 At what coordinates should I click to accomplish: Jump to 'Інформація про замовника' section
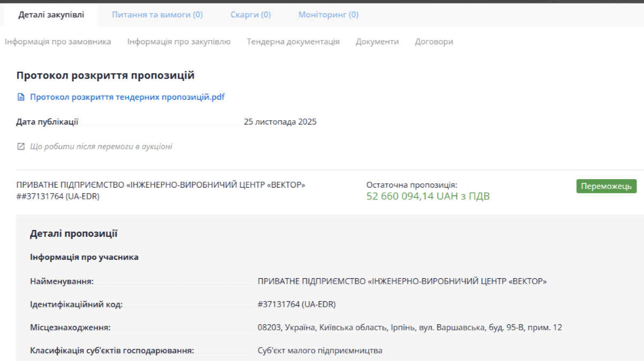point(58,42)
